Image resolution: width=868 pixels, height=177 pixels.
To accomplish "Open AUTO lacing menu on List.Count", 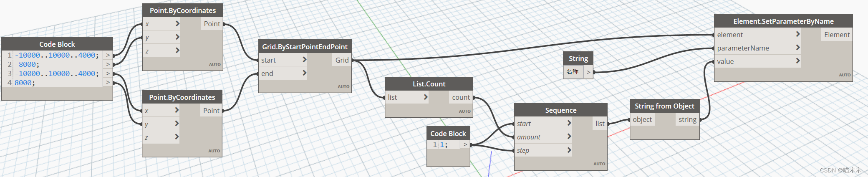I will (464, 111).
